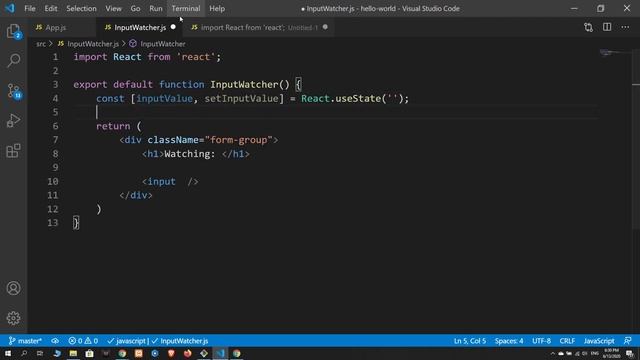
Task: Switch to the InputWatcher.js tab
Action: click(x=140, y=27)
